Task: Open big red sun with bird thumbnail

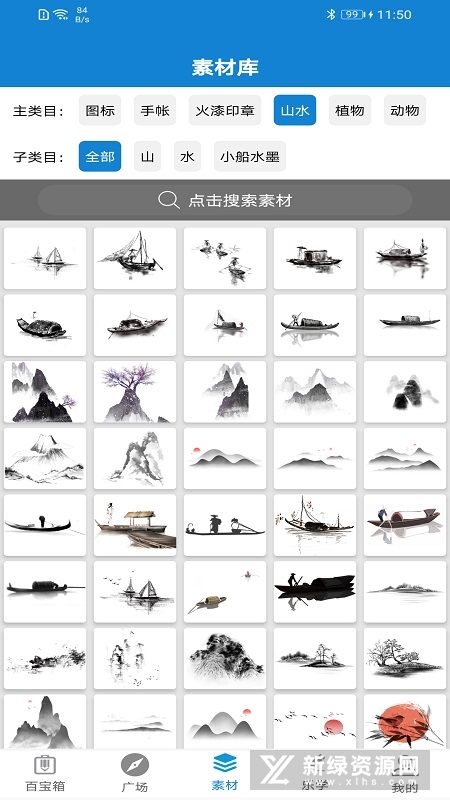Action: pos(405,722)
